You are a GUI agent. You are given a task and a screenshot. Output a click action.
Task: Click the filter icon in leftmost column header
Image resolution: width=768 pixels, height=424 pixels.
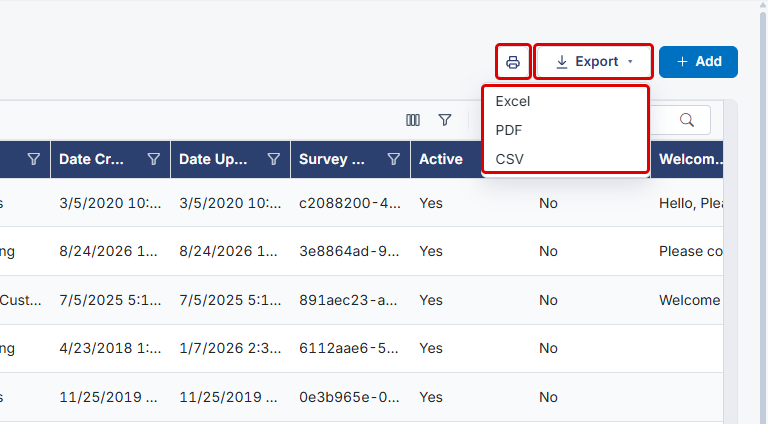tap(34, 159)
